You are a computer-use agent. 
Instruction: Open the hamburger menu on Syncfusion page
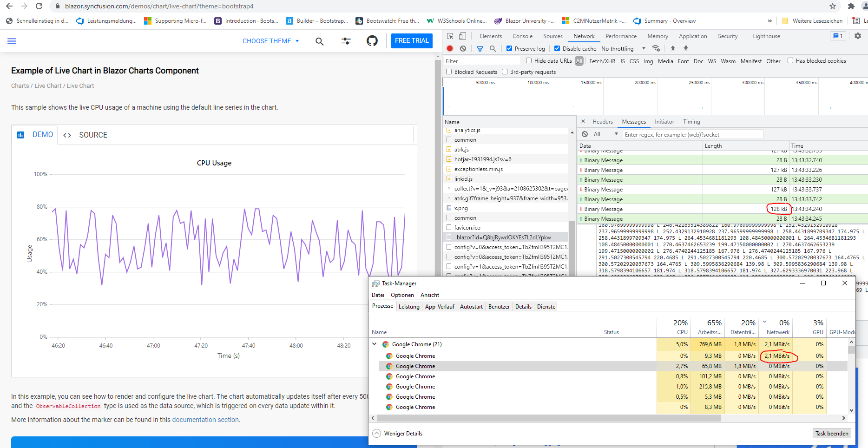click(12, 41)
